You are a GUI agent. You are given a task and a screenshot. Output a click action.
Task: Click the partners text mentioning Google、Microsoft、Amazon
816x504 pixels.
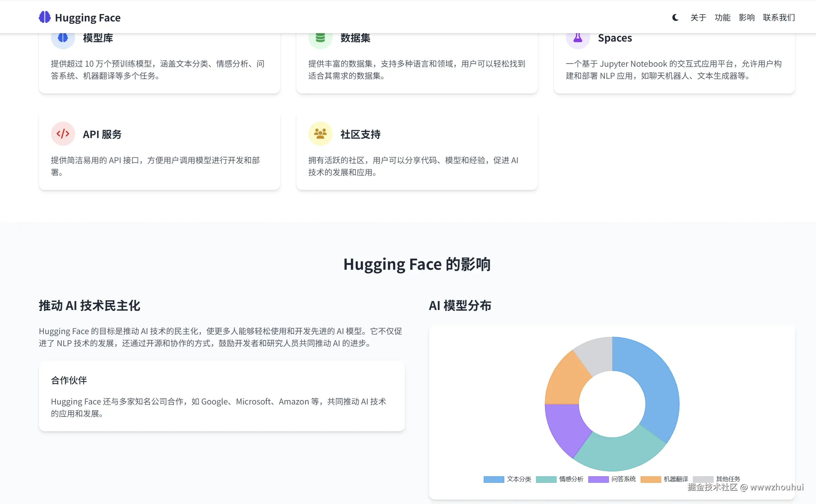219,407
